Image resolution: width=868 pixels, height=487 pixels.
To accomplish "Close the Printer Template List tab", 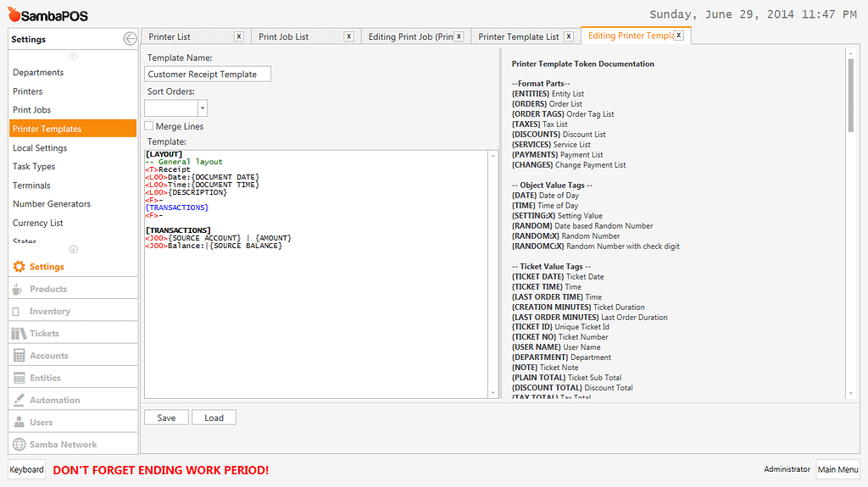I will 569,36.
